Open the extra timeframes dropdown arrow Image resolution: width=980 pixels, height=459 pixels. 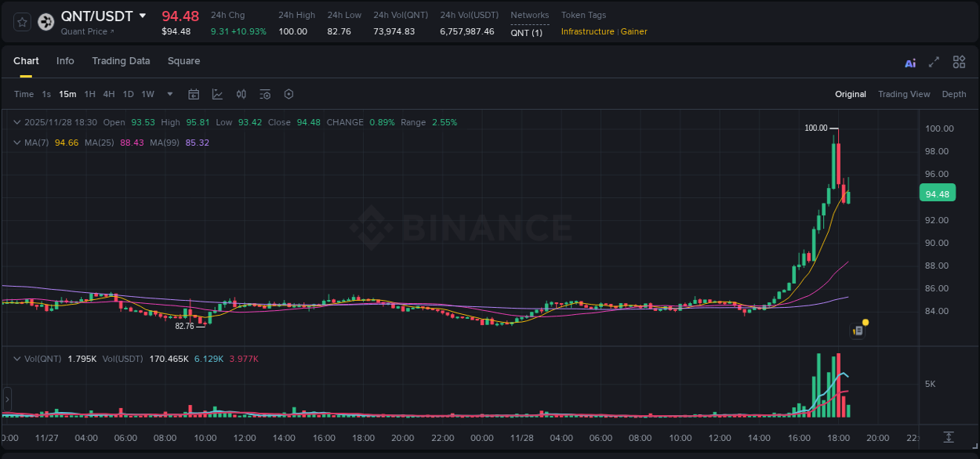click(169, 94)
